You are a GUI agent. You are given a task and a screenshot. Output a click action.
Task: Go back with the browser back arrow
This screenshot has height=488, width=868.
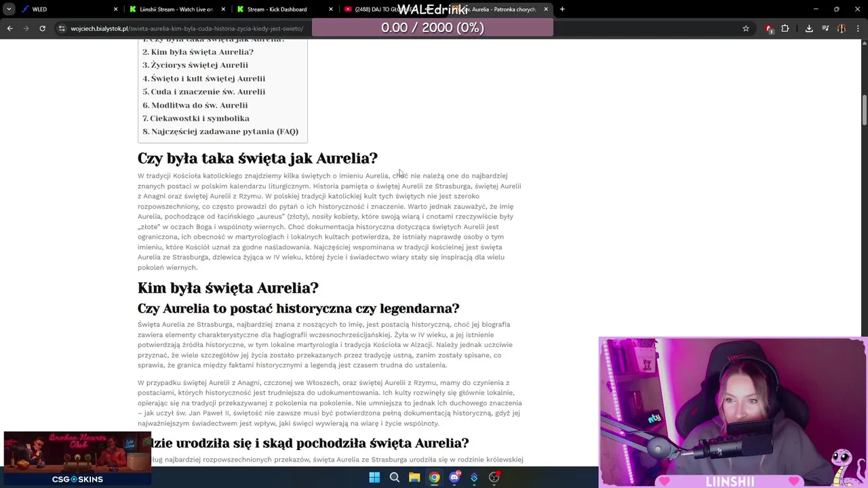[10, 28]
